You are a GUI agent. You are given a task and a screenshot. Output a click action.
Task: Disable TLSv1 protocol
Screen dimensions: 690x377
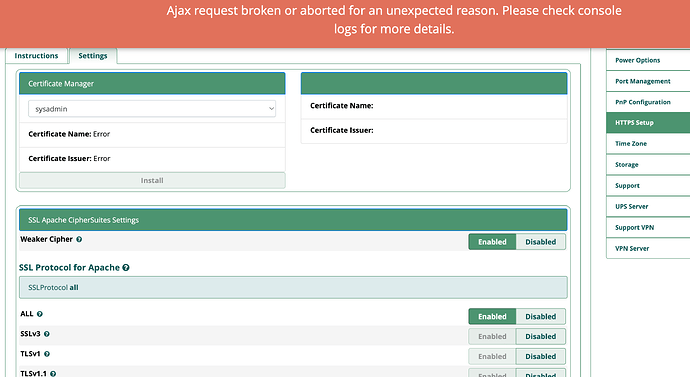coord(540,356)
